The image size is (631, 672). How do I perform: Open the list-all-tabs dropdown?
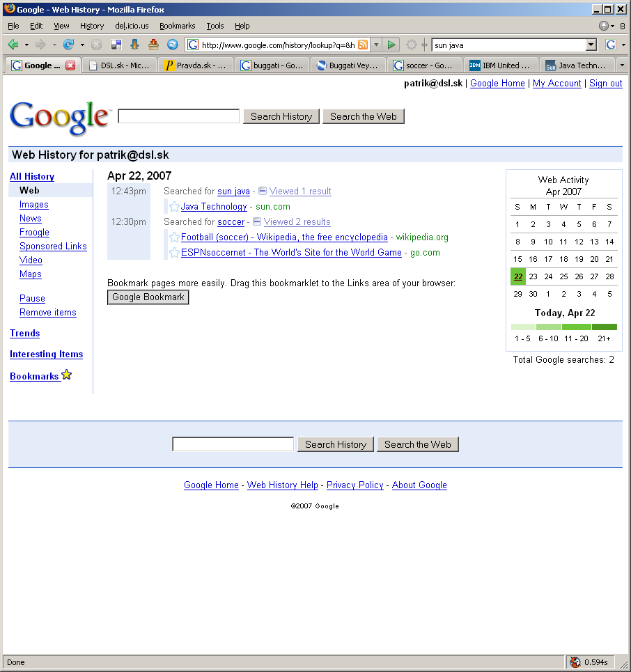click(622, 65)
